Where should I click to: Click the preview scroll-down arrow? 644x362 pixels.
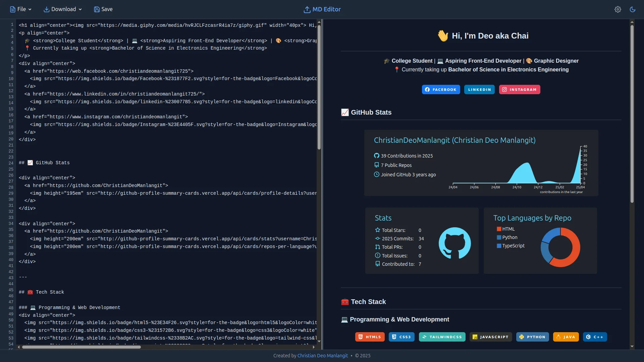(632, 347)
